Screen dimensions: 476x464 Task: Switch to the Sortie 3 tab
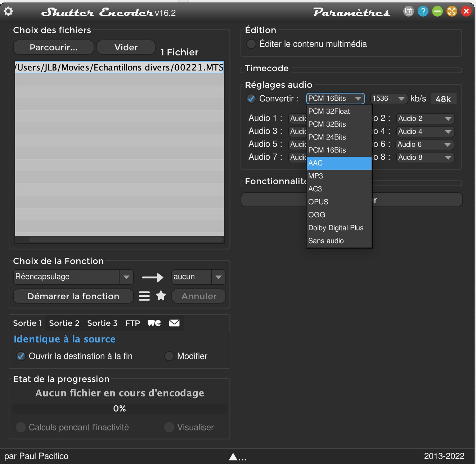[102, 323]
